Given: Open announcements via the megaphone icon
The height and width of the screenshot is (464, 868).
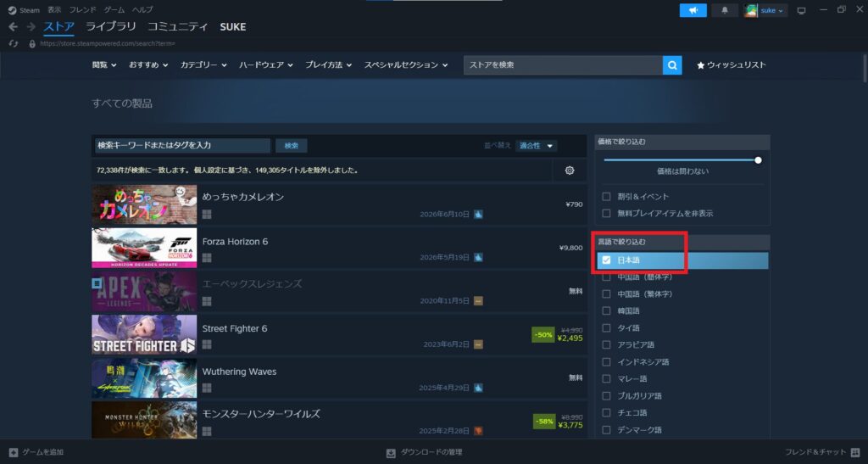Looking at the screenshot, I should pos(693,10).
